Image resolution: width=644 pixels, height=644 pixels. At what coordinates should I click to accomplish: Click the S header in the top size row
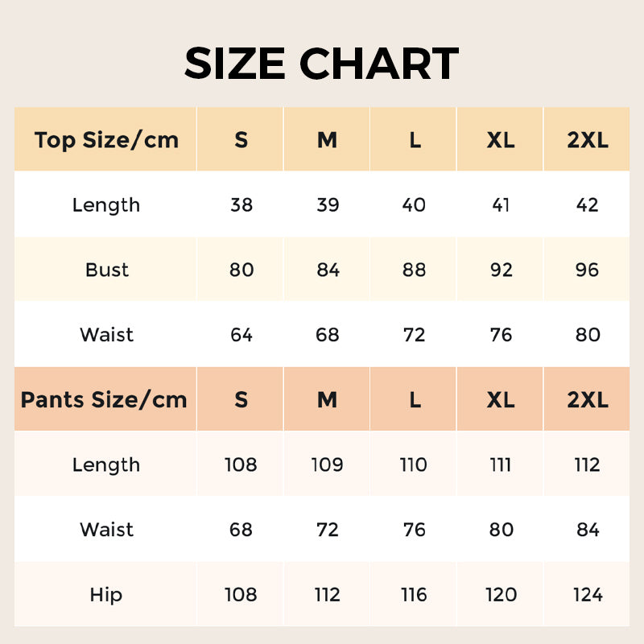pos(242,140)
